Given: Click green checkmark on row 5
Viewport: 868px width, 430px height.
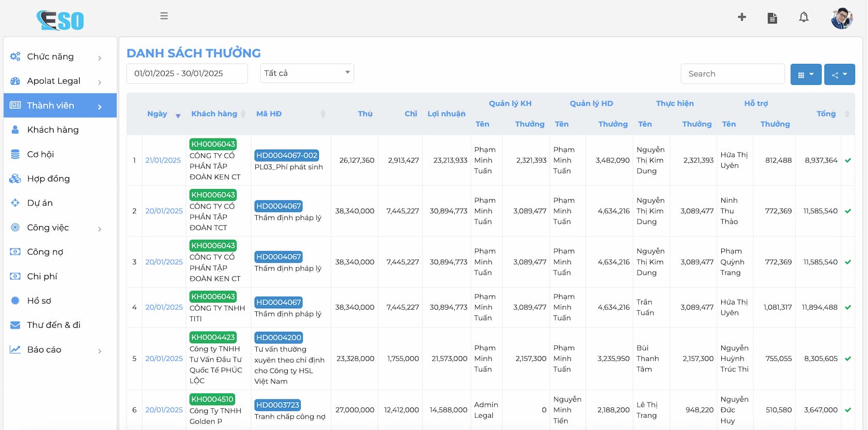Looking at the screenshot, I should [848, 359].
